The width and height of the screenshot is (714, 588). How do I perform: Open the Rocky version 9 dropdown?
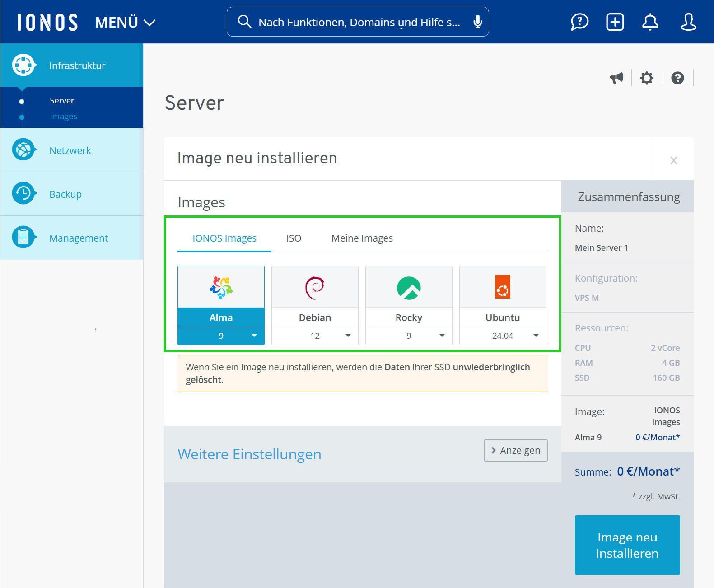tap(409, 336)
